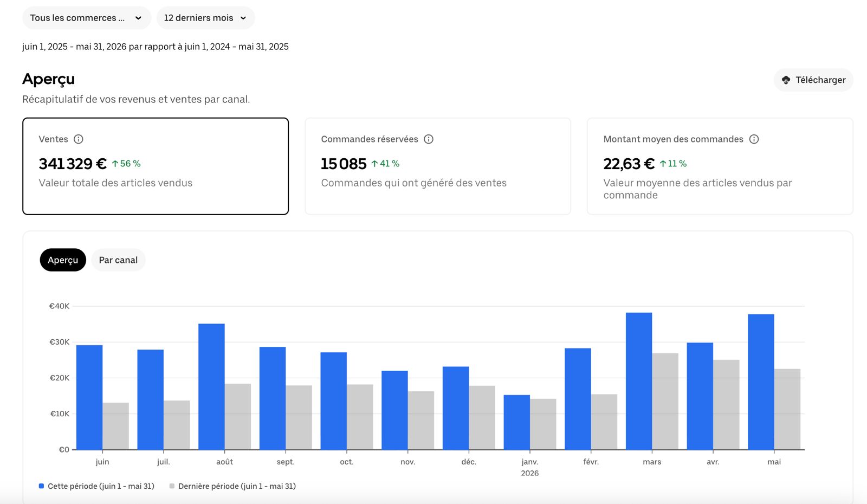The image size is (867, 504).
Task: Expand the Tous les commerces dropdown
Action: pyautogui.click(x=87, y=18)
